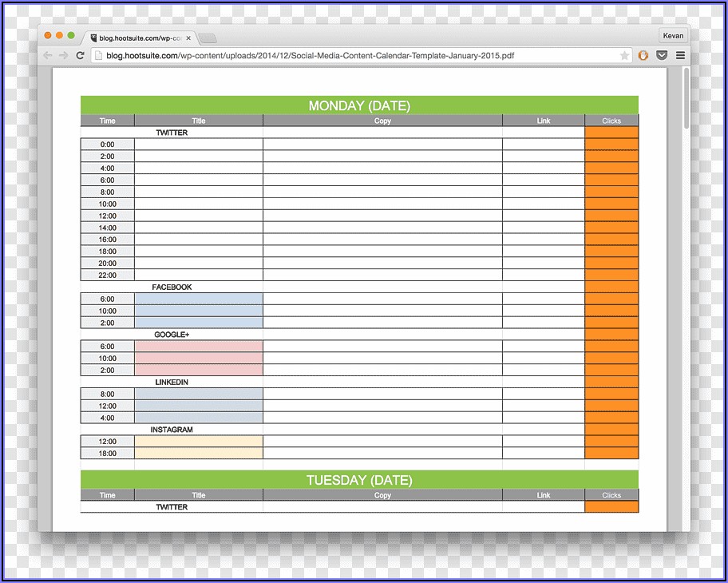Bookmark this page with the star icon
Image resolution: width=728 pixels, height=583 pixels.
coord(624,56)
